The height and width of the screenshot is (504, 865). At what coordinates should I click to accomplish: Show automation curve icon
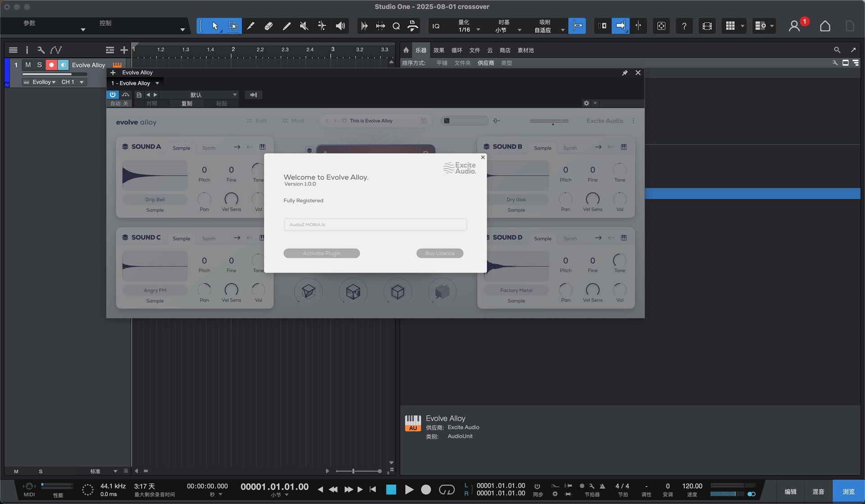pos(56,50)
